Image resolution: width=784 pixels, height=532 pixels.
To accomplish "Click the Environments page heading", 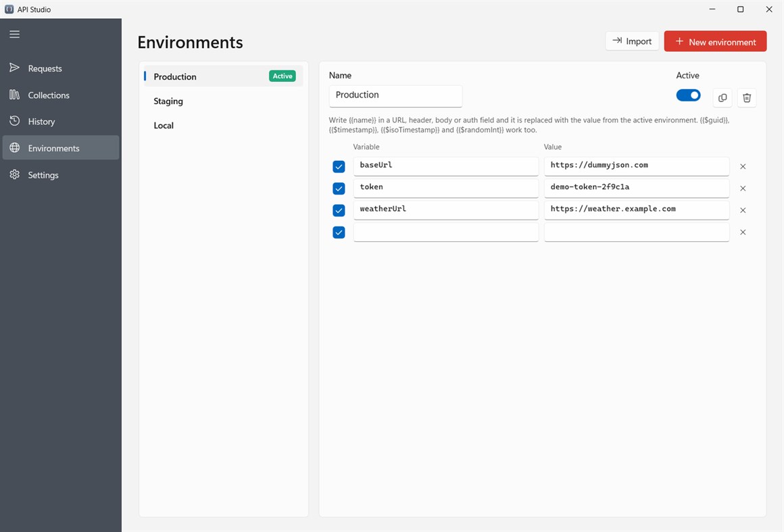I will pos(190,43).
